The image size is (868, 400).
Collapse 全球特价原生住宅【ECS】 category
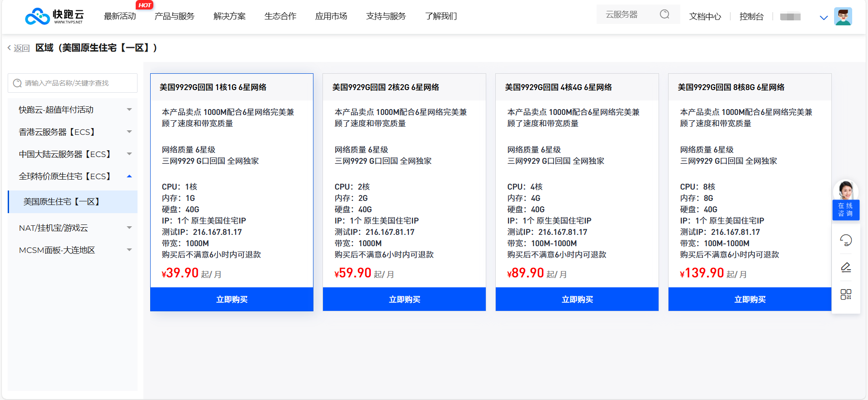click(129, 176)
